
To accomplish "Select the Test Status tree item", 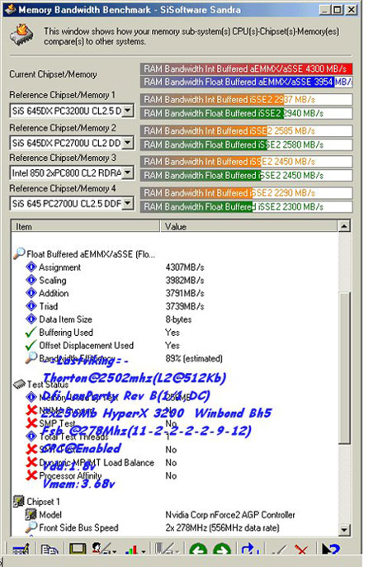I will coord(47,384).
